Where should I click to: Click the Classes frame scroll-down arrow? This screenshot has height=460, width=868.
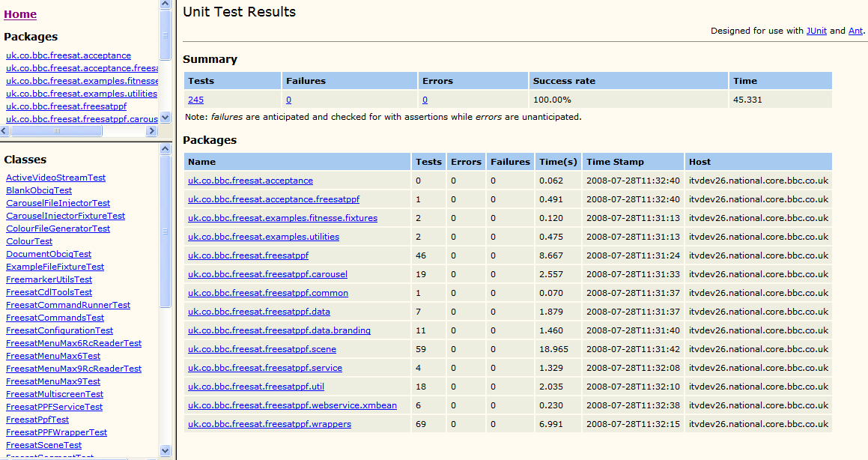(x=166, y=450)
